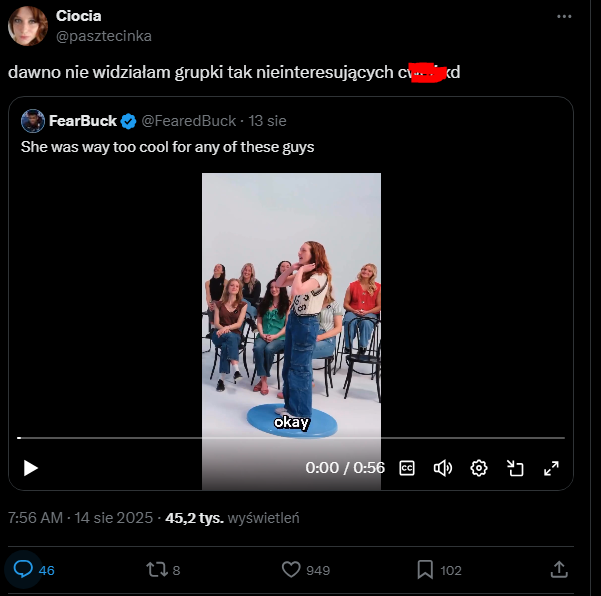Like the tweet with heart icon
This screenshot has width=601, height=596.
[291, 569]
